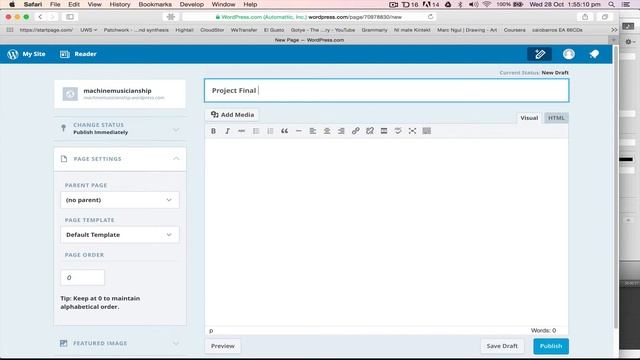Open the UWS bookmarks folder
Viewport: 640px width, 360px height.
[x=88, y=30]
